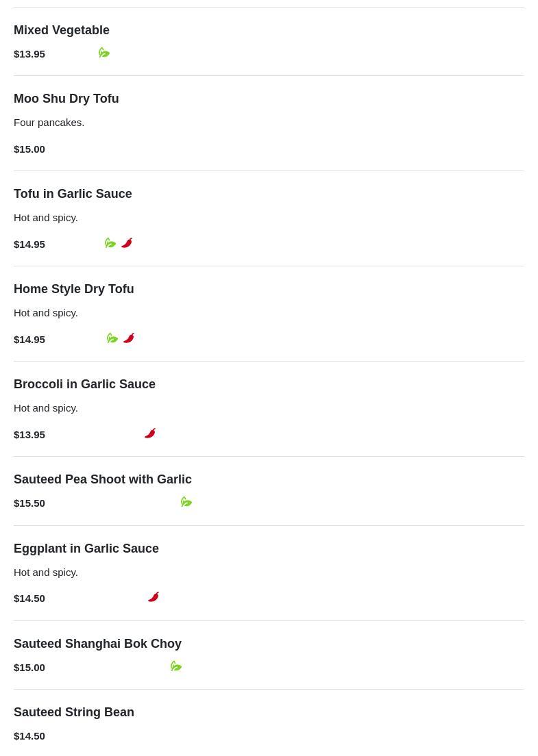Image resolution: width=538 pixels, height=756 pixels.
Task: Click the leaf icon on Tofu in Garlic Sauce
Action: [110, 243]
